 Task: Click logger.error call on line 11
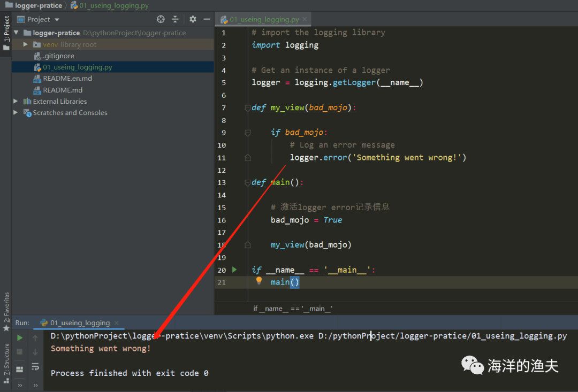coord(378,158)
